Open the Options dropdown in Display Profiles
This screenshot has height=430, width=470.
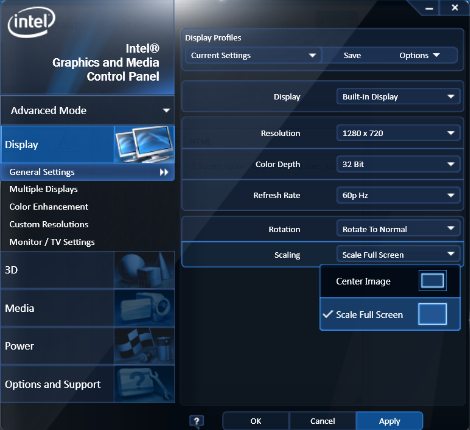point(419,55)
